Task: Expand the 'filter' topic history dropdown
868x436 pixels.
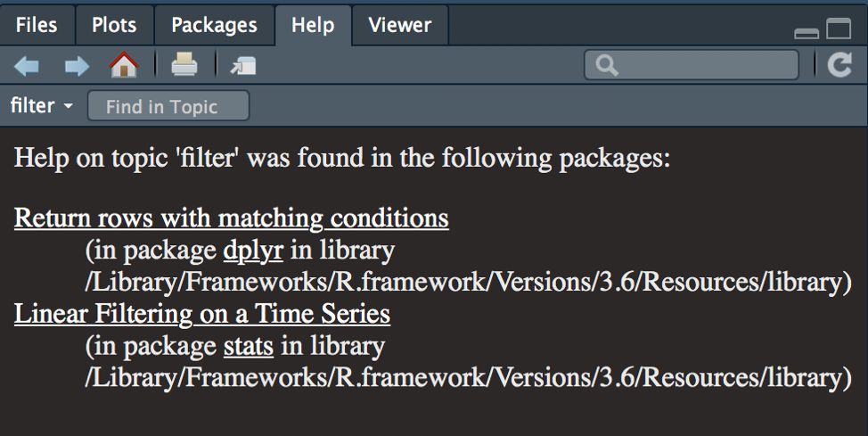Action: coord(68,107)
